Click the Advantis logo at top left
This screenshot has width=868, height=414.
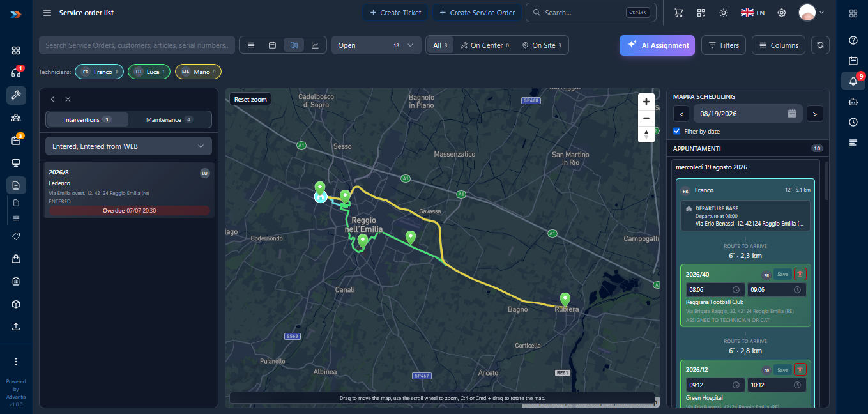click(16, 13)
